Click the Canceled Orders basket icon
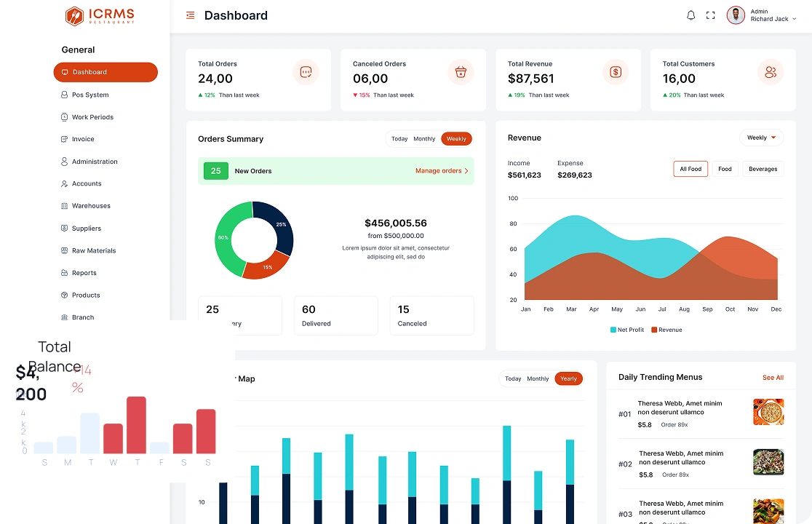Screen dimensions: 812x524 click(x=461, y=72)
